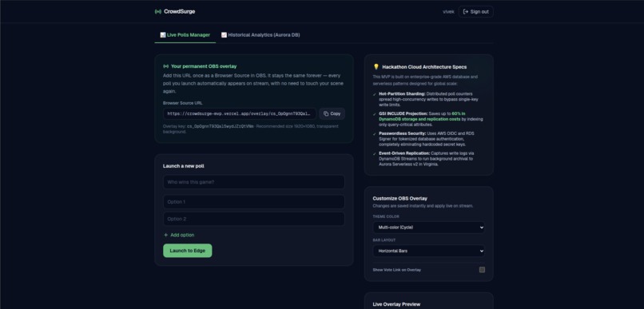Screen dimensions: 644x309
Task: Open the Theme Color dropdown
Action: (x=429, y=228)
